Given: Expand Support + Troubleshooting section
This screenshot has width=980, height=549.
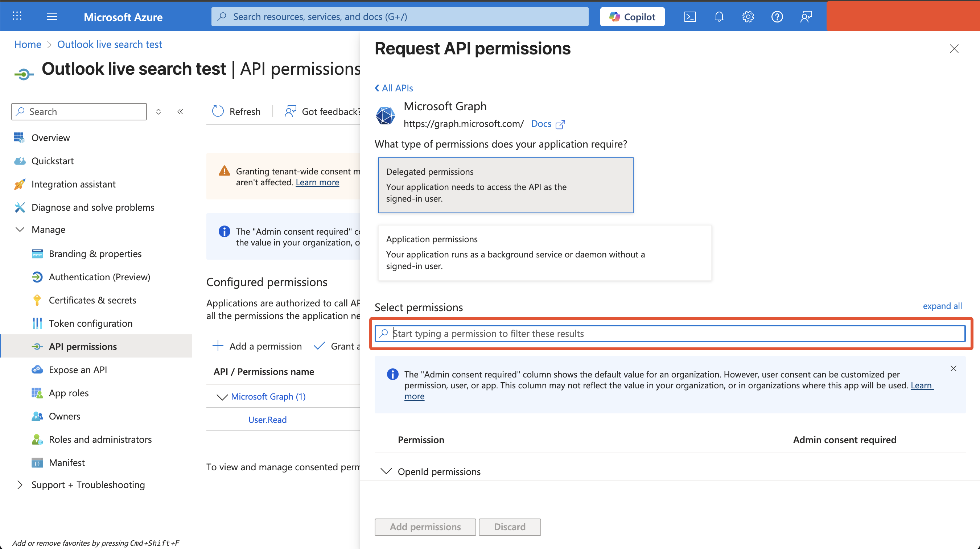Looking at the screenshot, I should (x=20, y=485).
